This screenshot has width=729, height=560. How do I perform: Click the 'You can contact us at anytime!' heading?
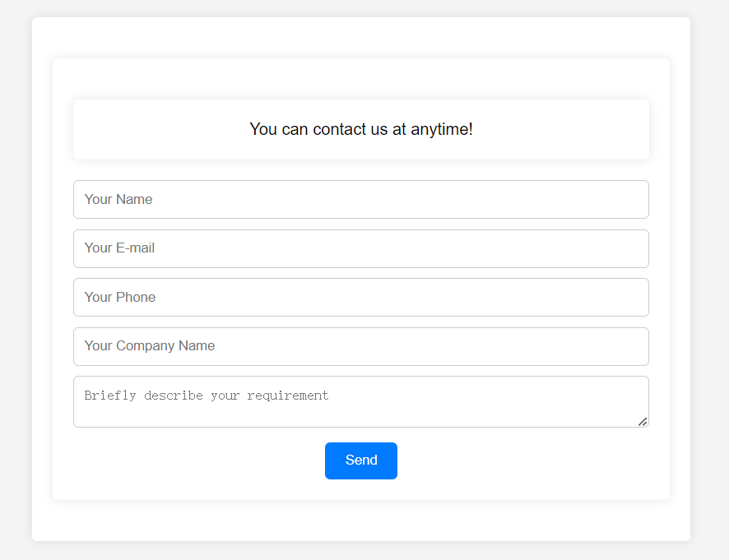[x=360, y=129]
